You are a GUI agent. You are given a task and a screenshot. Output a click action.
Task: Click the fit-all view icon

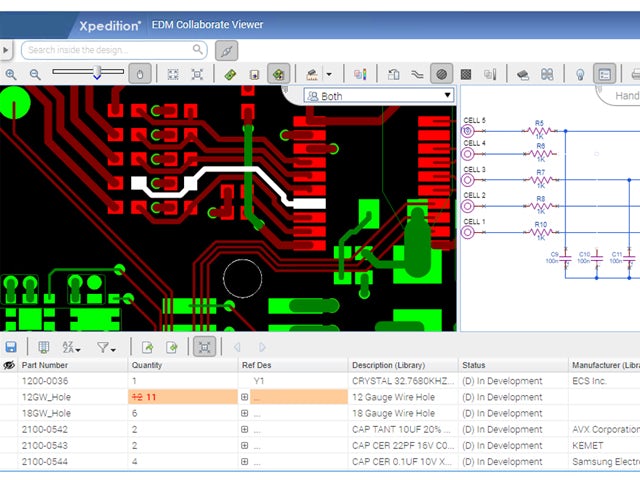tap(173, 74)
